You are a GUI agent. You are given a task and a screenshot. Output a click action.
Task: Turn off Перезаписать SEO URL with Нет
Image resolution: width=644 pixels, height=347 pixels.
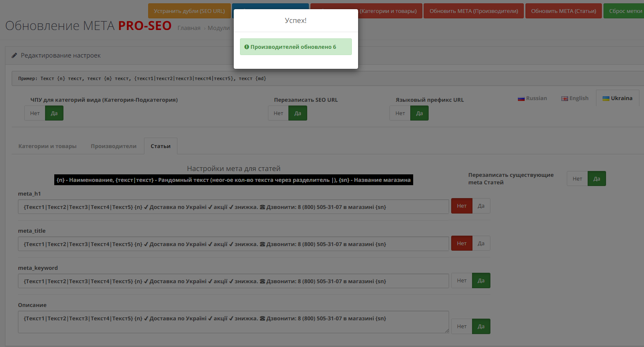278,113
